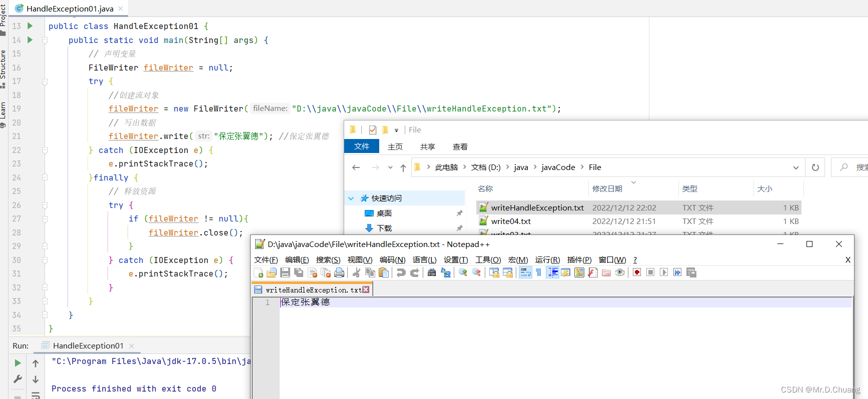Image resolution: width=868 pixels, height=399 pixels.
Task: Click the New file icon in Notepad++
Action: tap(259, 272)
